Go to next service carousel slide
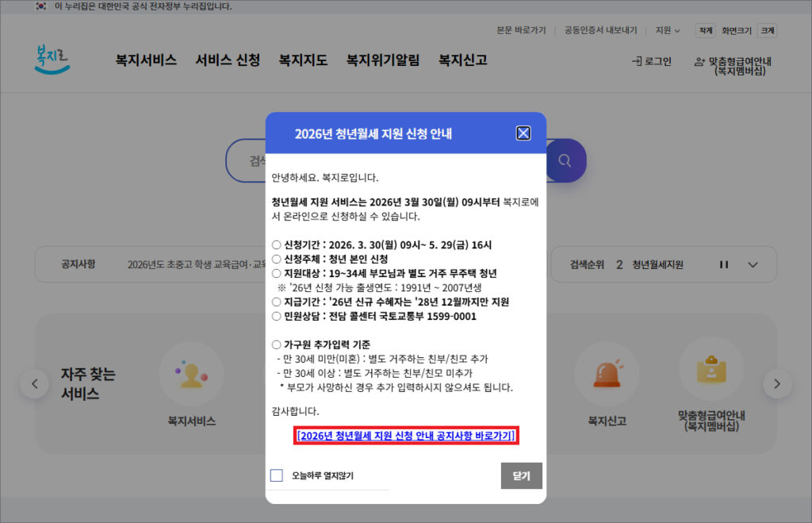This screenshot has width=812, height=523. pyautogui.click(x=777, y=384)
